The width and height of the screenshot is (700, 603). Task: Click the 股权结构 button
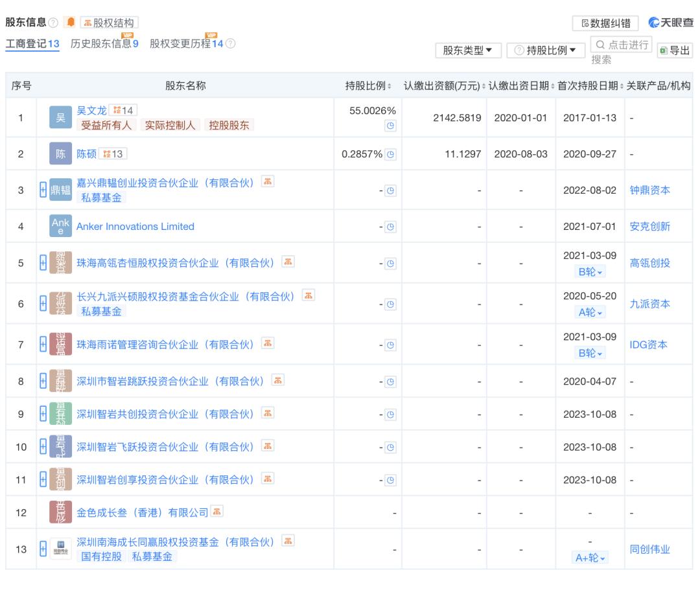[110, 23]
